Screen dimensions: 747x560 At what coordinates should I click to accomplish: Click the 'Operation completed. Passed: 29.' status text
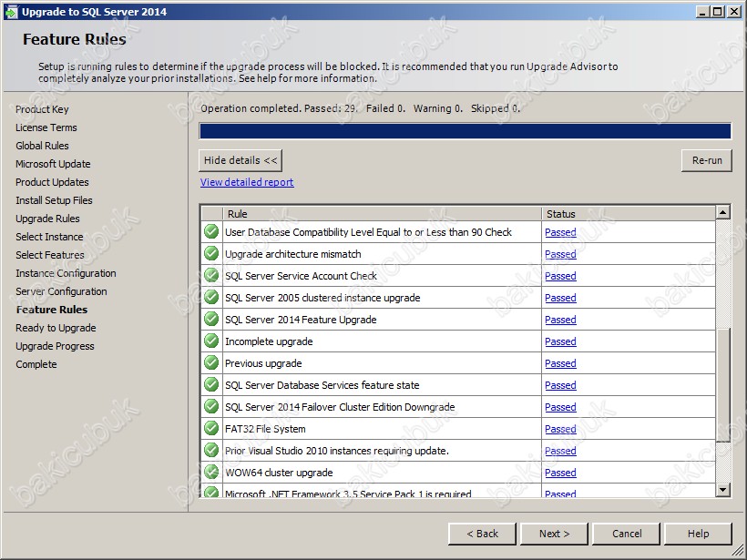279,108
